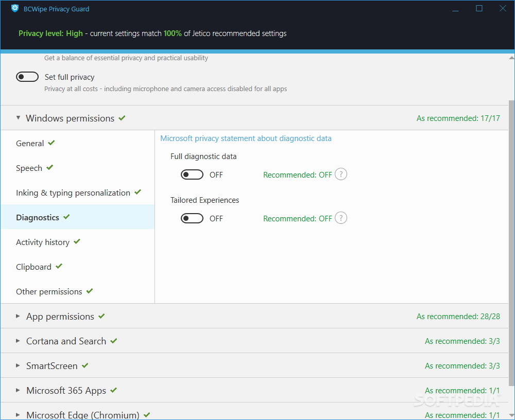Open help for Full diagnostic data

click(x=340, y=174)
